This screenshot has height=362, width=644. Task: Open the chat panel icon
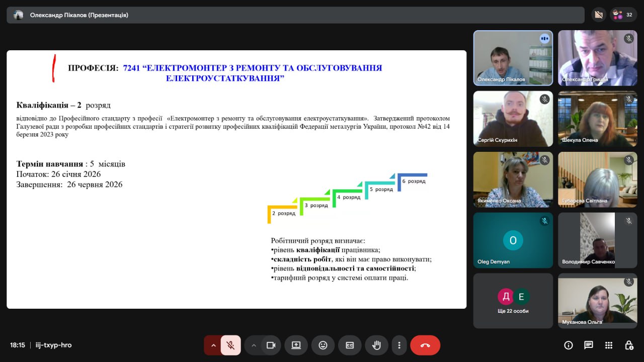[589, 345]
